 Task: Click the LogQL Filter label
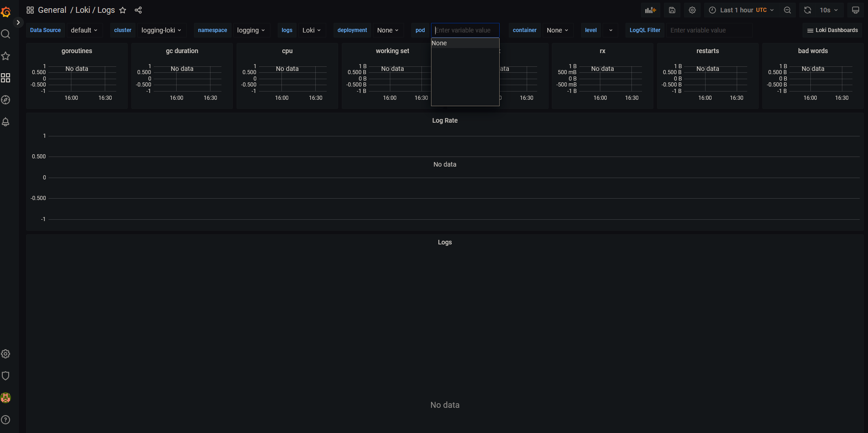(644, 30)
